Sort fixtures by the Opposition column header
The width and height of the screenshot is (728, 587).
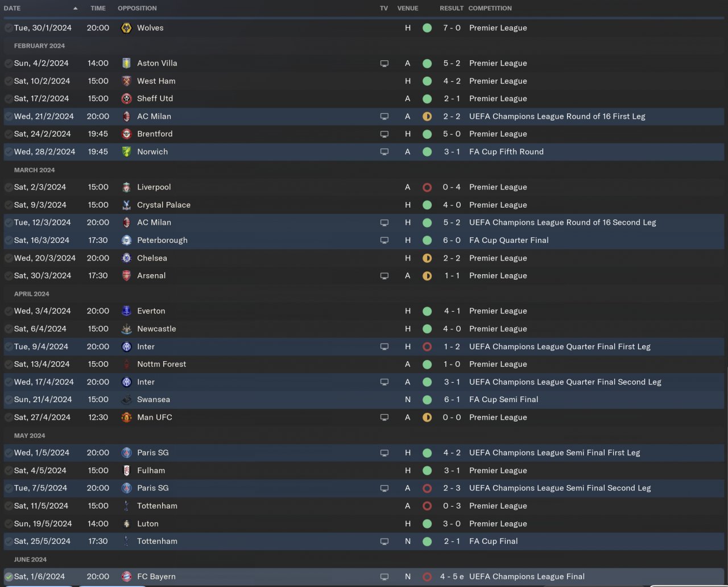click(137, 9)
